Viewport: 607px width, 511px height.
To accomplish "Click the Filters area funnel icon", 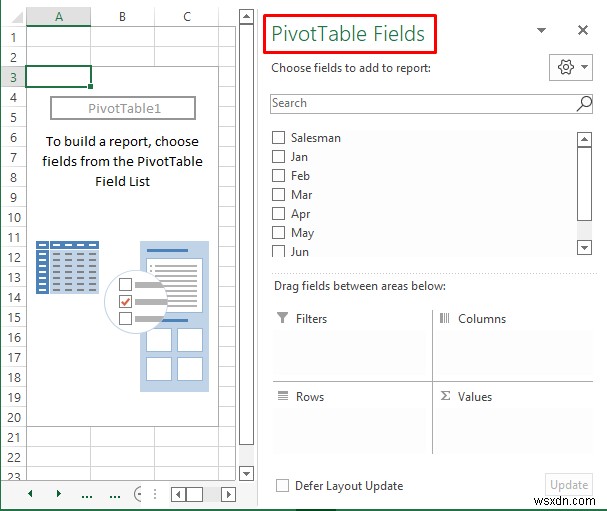I will pyautogui.click(x=283, y=318).
